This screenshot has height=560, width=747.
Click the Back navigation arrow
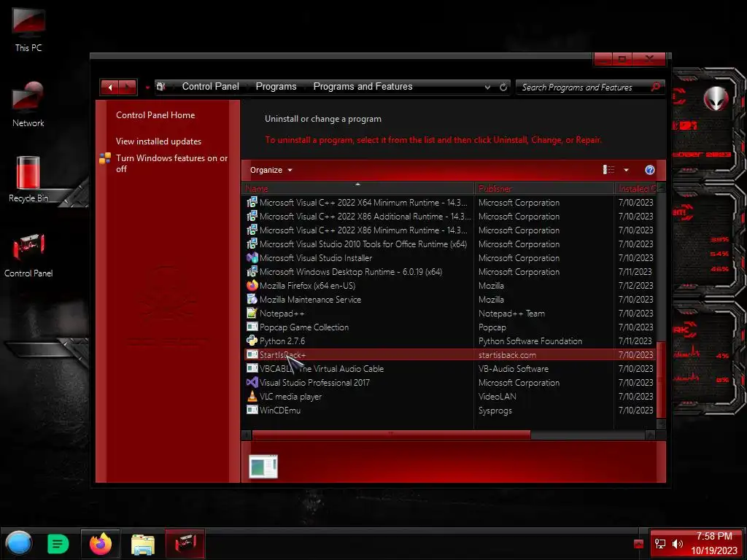[110, 87]
